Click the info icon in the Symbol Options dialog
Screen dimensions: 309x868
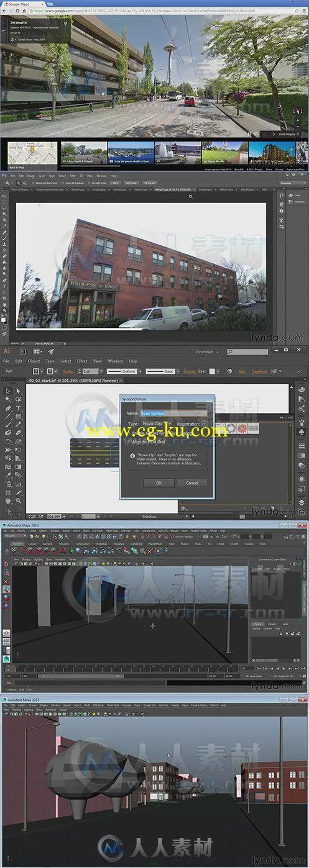[133, 455]
